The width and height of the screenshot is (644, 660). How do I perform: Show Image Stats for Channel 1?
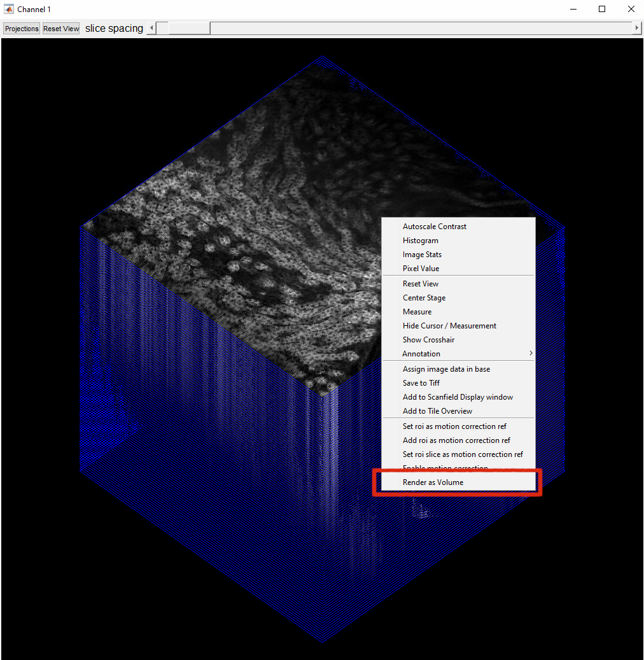(421, 254)
